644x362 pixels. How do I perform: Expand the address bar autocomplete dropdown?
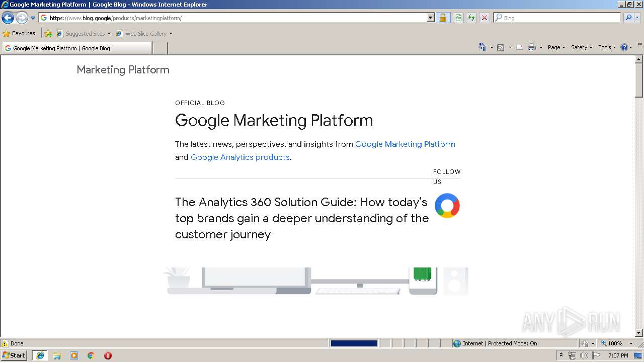pos(430,18)
